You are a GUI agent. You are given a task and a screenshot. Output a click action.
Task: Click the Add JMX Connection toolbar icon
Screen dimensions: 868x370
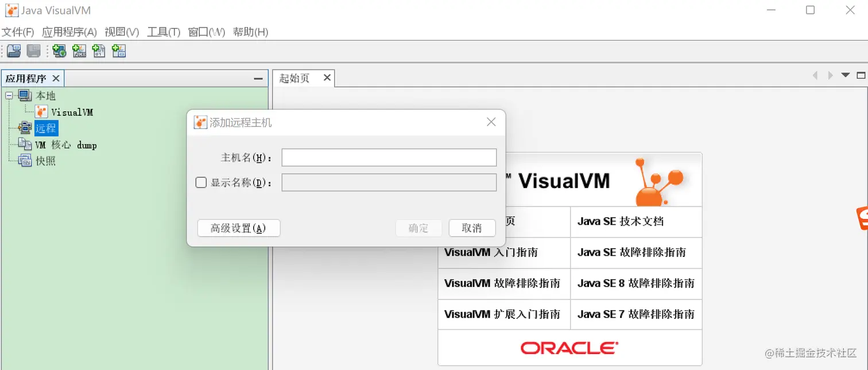click(79, 51)
